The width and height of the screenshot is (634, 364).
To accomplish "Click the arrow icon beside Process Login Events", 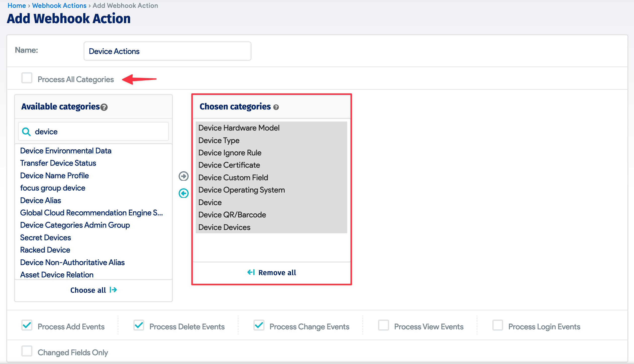I will (x=498, y=325).
